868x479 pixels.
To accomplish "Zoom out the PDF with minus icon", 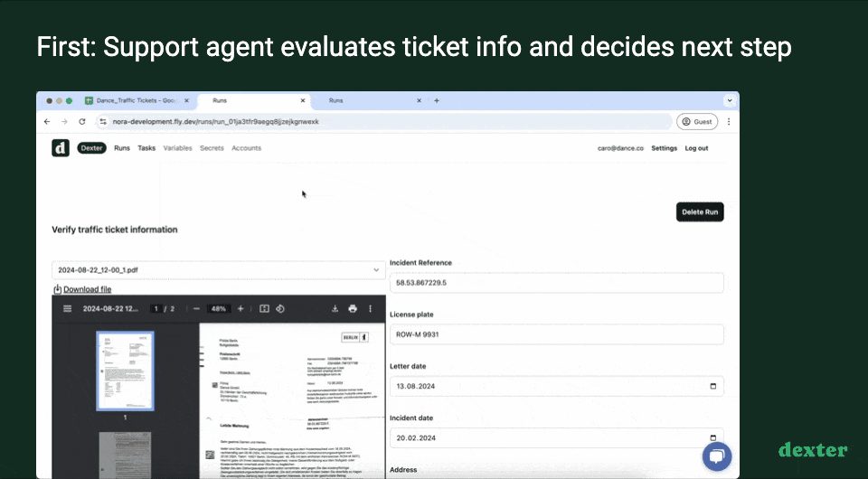I will [196, 309].
